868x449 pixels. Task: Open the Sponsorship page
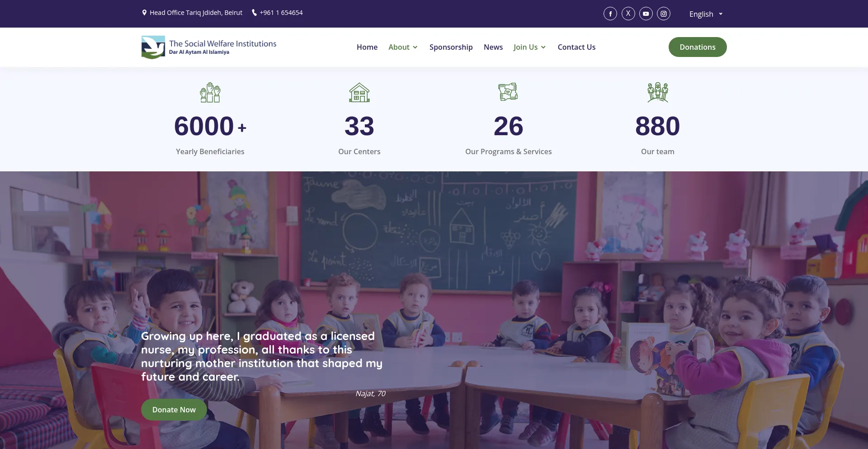coord(451,47)
